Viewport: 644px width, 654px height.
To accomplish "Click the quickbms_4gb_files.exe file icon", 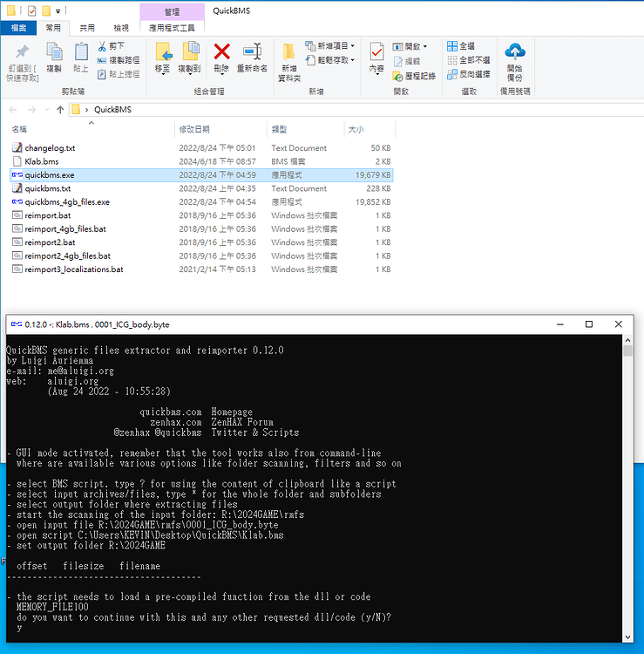I will (17, 202).
